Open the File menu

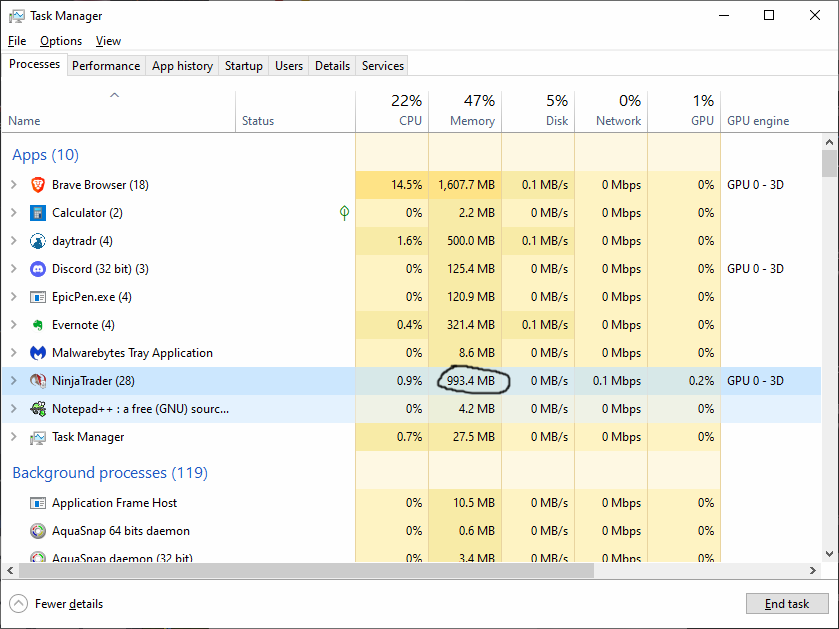(17, 41)
